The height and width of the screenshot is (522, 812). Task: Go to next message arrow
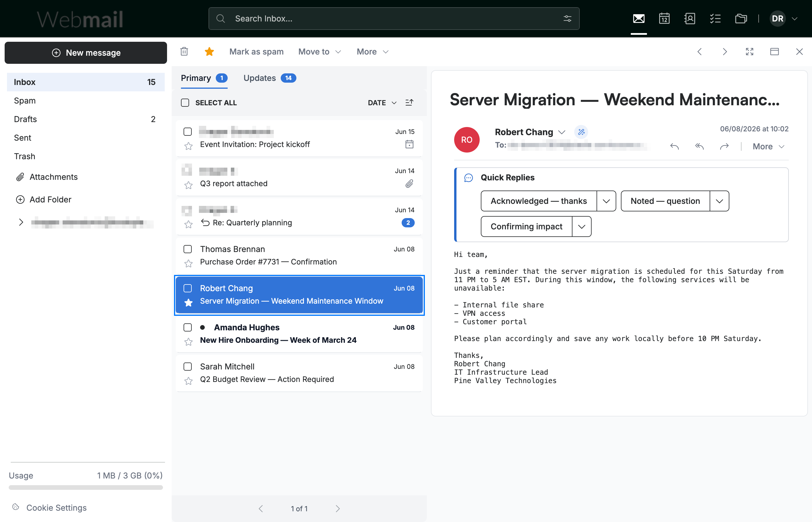tap(724, 52)
